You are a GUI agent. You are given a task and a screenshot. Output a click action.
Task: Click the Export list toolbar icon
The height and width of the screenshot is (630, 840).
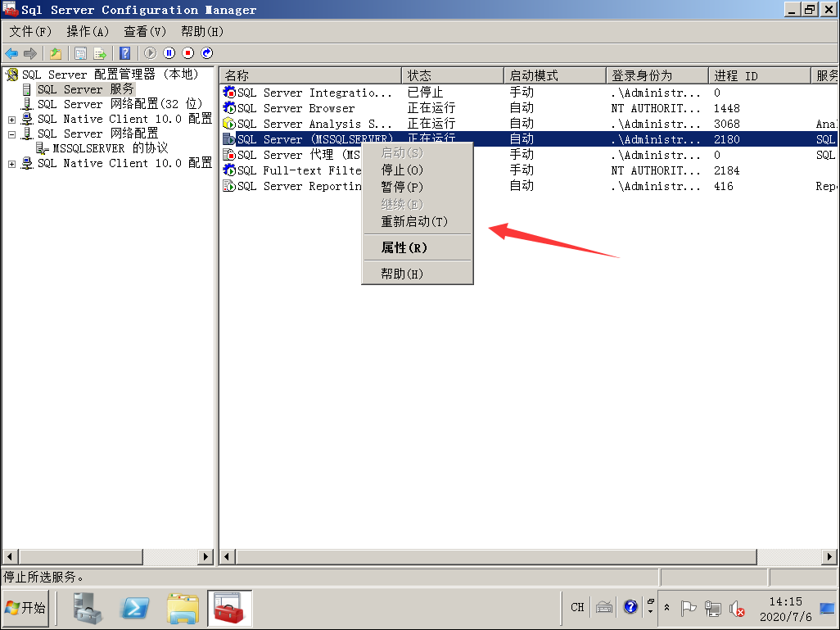pos(100,53)
